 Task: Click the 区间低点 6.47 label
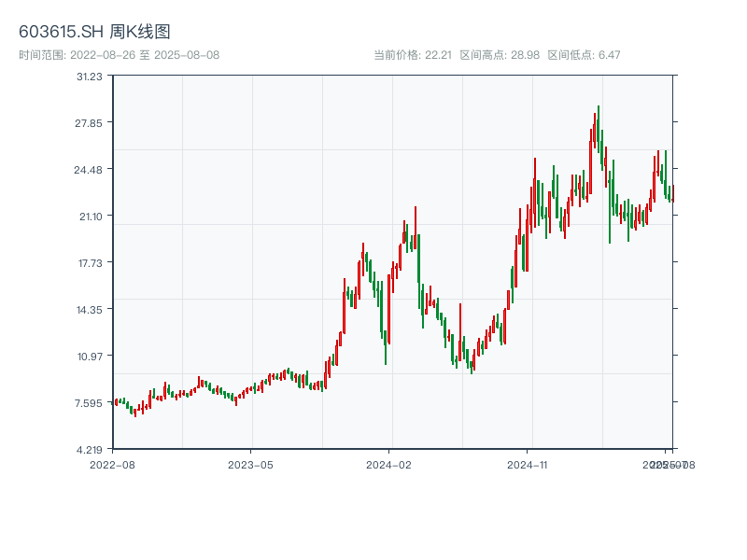[584, 55]
